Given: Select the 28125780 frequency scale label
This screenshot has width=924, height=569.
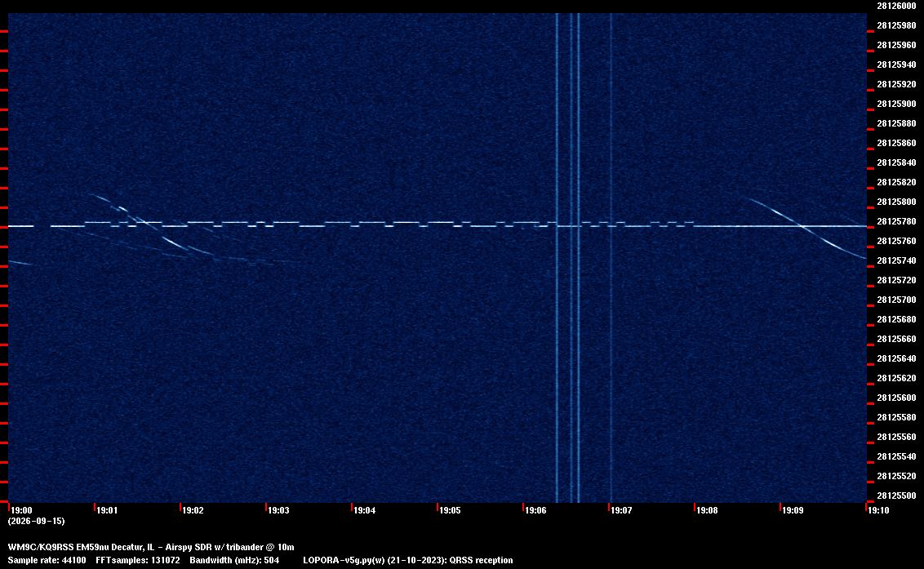Looking at the screenshot, I should (896, 221).
